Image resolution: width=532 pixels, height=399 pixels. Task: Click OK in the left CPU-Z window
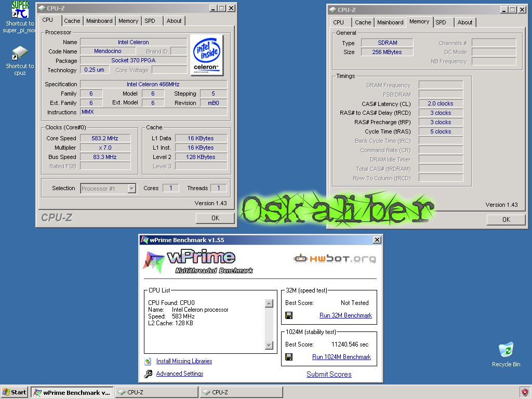[215, 218]
